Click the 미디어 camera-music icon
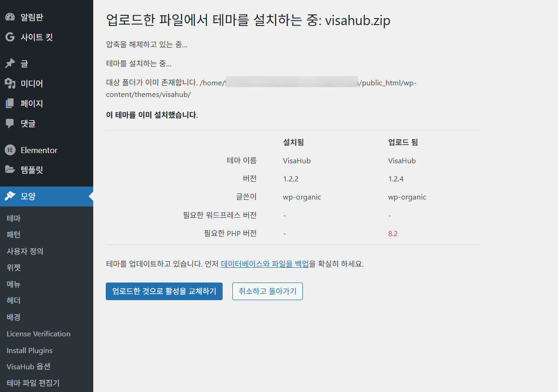The image size is (558, 392). [x=10, y=84]
